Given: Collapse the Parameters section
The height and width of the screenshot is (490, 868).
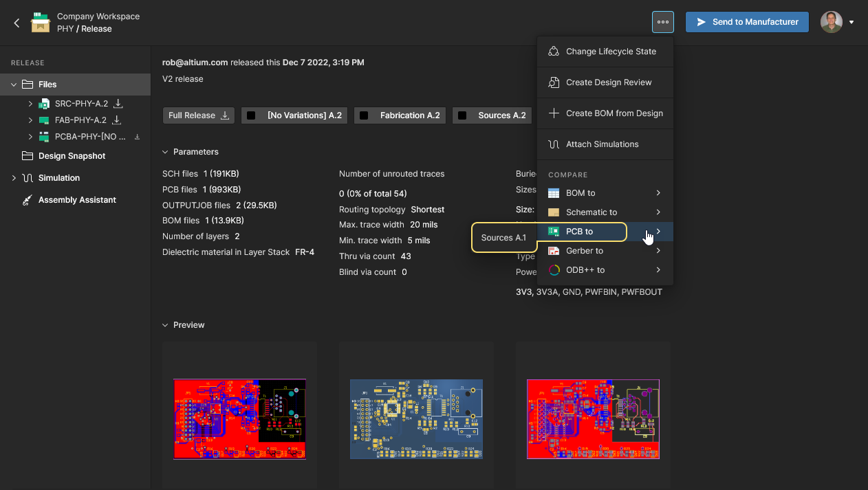Looking at the screenshot, I should (165, 152).
